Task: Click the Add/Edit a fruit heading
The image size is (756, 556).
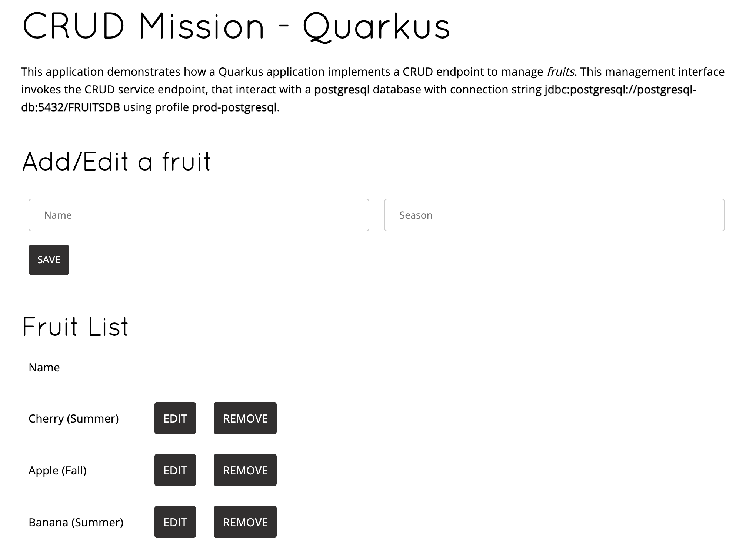Action: [116, 162]
